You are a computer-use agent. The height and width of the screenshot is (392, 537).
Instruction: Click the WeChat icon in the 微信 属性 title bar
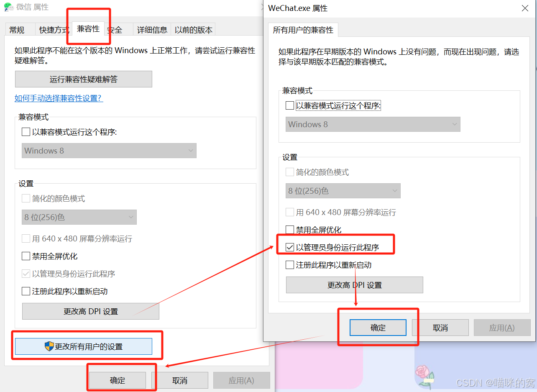tap(8, 7)
